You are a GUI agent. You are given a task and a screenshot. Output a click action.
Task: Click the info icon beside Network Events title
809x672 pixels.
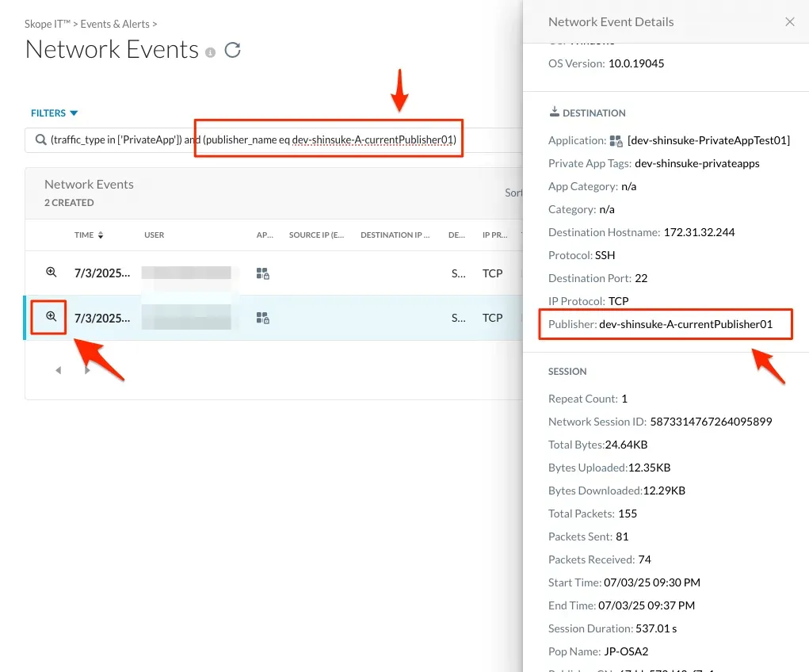210,52
